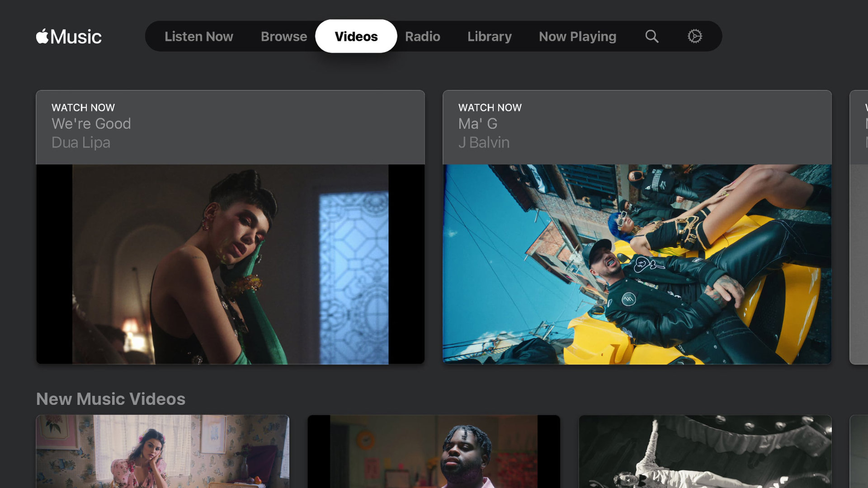Screen dimensions: 868x488
Task: Select the Videos tab
Action: (x=356, y=36)
